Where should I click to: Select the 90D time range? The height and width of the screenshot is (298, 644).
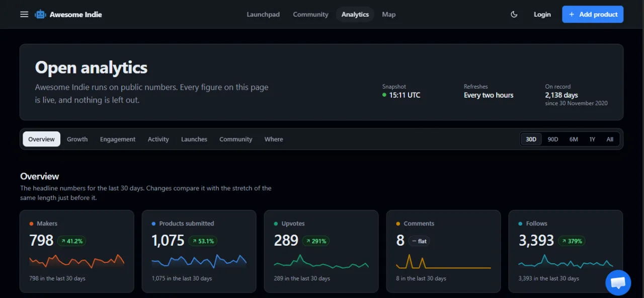point(553,139)
